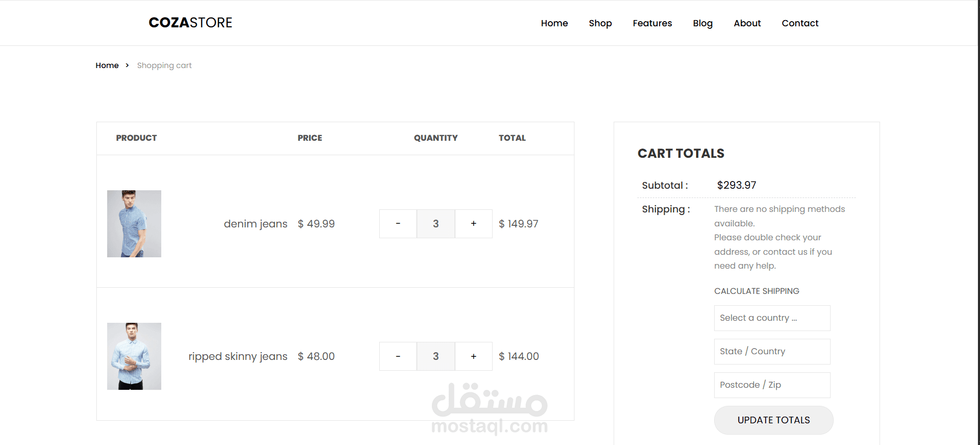The width and height of the screenshot is (980, 445).
Task: Go to the Contact page
Action: tap(800, 23)
